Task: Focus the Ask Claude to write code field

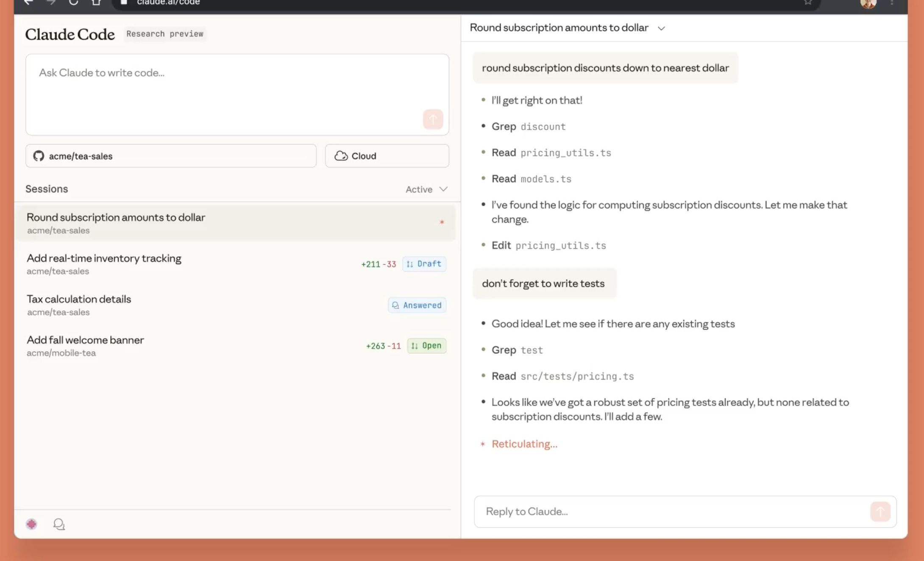Action: (x=220, y=89)
